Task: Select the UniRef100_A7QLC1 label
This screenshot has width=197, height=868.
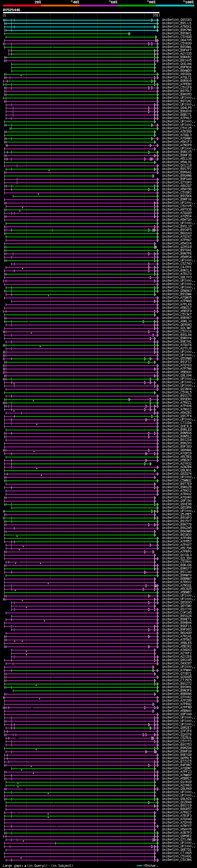Action: (177, 78)
